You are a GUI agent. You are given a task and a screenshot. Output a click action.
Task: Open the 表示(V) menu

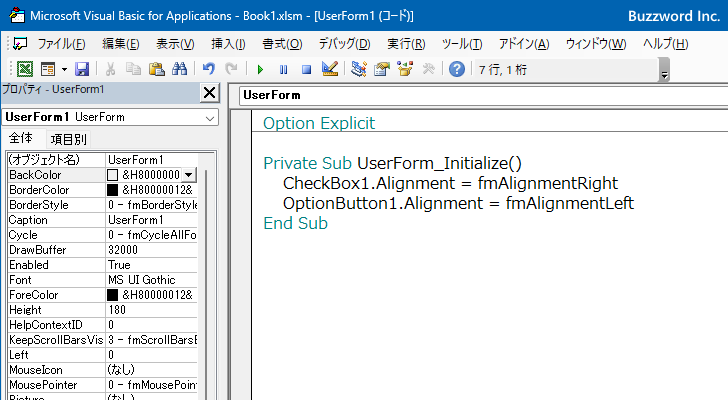(175, 44)
